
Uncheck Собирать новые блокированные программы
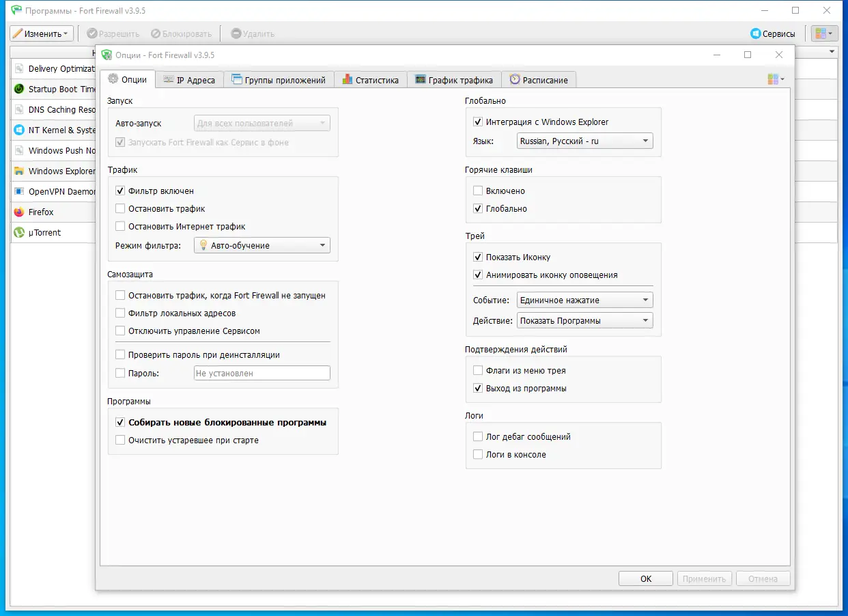pyautogui.click(x=120, y=423)
